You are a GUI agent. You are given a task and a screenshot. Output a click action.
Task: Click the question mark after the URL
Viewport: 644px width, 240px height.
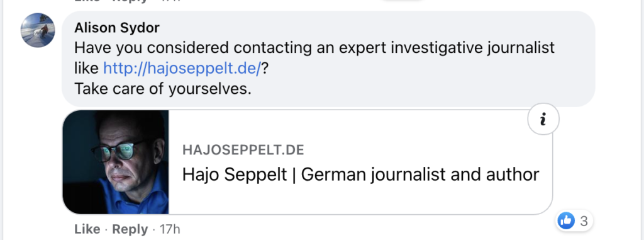pos(265,68)
